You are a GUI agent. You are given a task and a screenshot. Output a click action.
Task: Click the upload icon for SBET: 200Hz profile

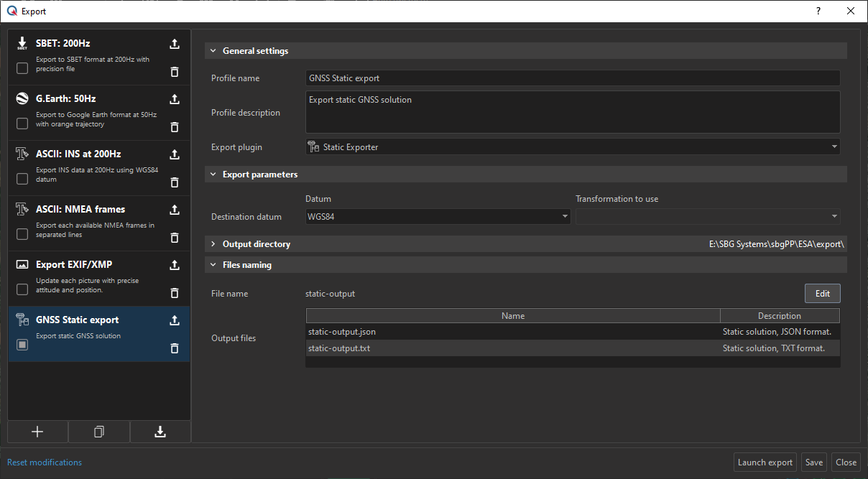click(174, 44)
